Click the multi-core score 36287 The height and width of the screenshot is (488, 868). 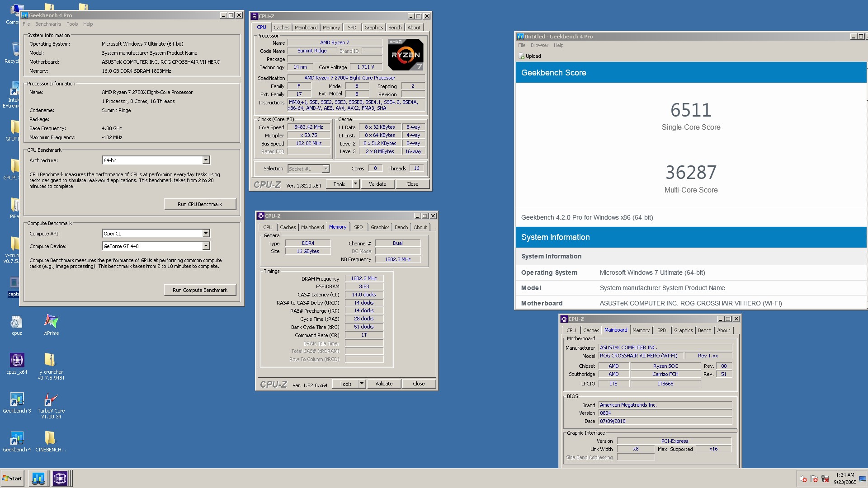[x=691, y=173]
